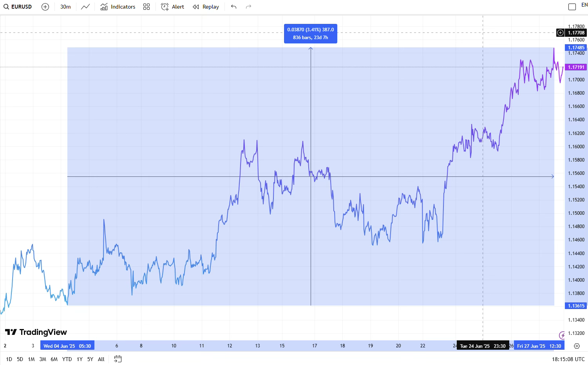588x365 pixels.
Task: Open the indicator templates grid icon
Action: click(147, 7)
